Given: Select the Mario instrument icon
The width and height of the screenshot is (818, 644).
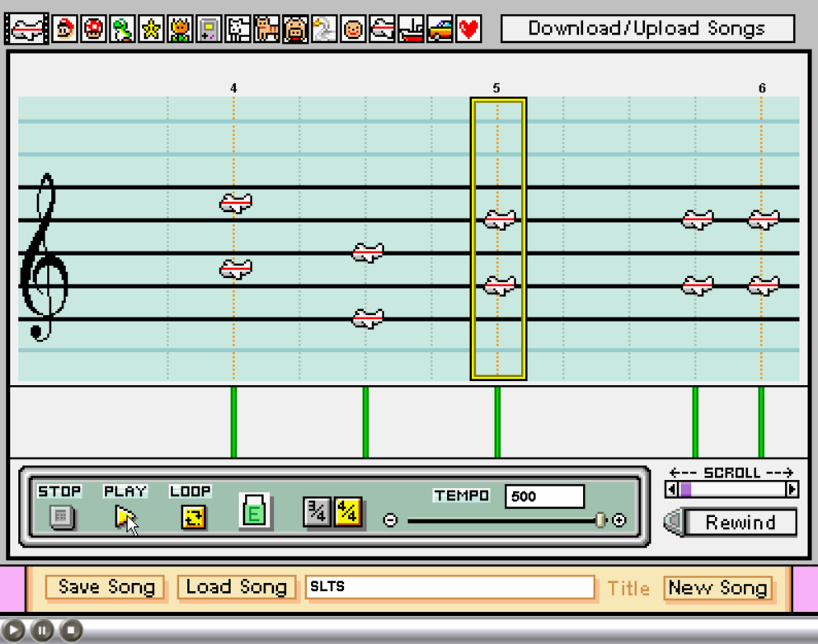Looking at the screenshot, I should click(x=64, y=29).
